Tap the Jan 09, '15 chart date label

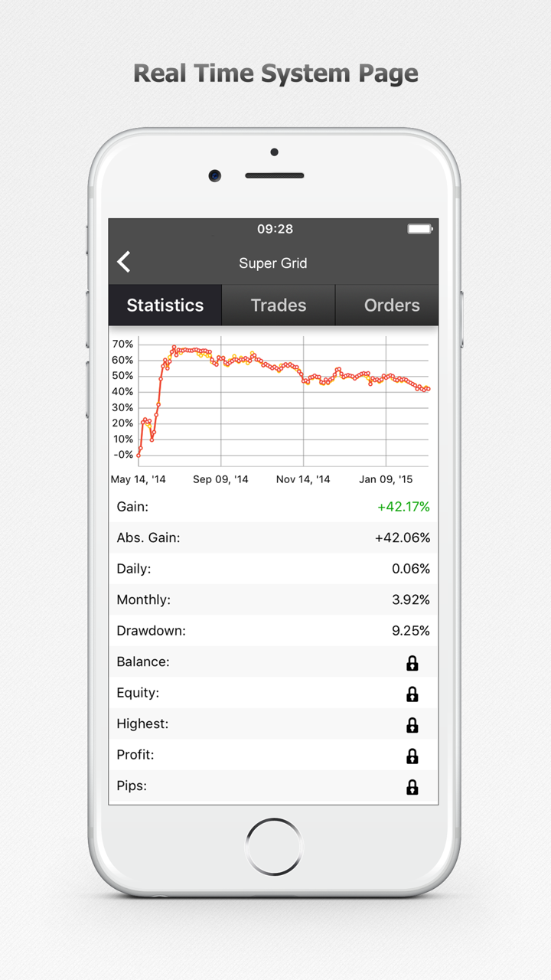pyautogui.click(x=386, y=479)
